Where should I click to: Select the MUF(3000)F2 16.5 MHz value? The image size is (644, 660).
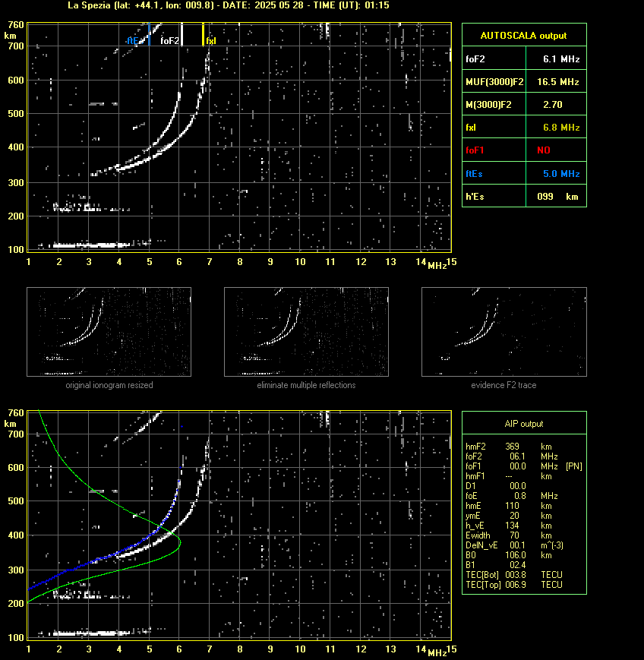557,82
